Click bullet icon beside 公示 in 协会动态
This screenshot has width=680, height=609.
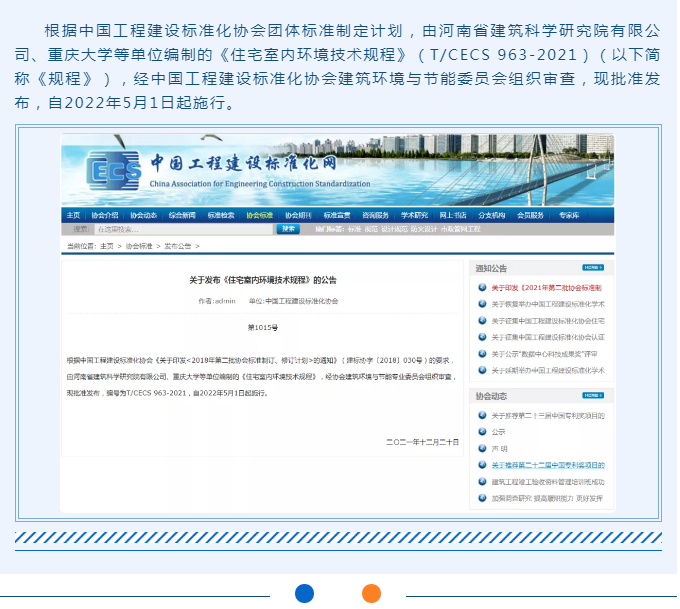[482, 432]
